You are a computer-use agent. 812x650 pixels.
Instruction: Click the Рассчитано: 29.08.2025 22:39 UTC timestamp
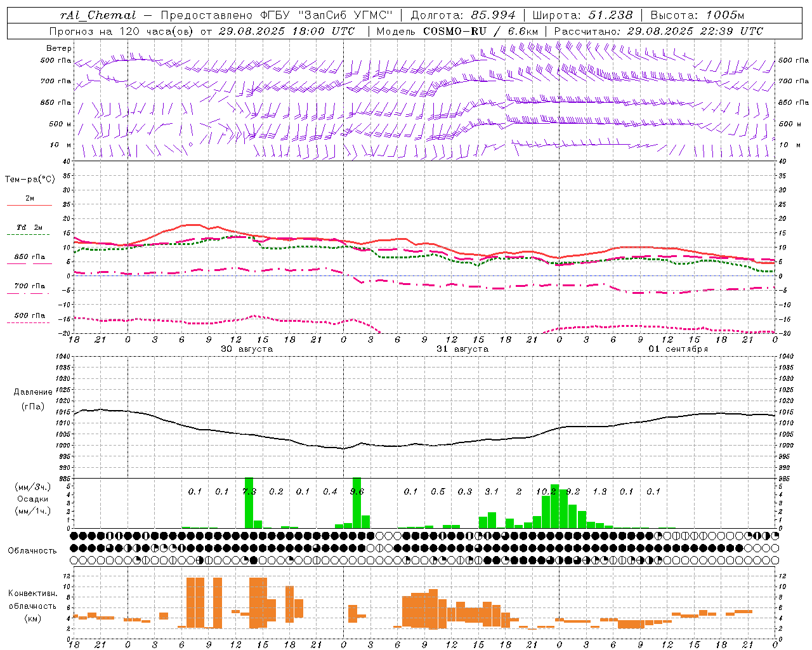658,31
